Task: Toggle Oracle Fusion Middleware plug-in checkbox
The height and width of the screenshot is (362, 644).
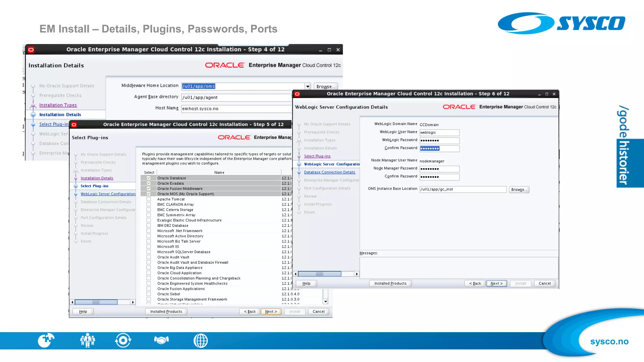Action: [149, 189]
